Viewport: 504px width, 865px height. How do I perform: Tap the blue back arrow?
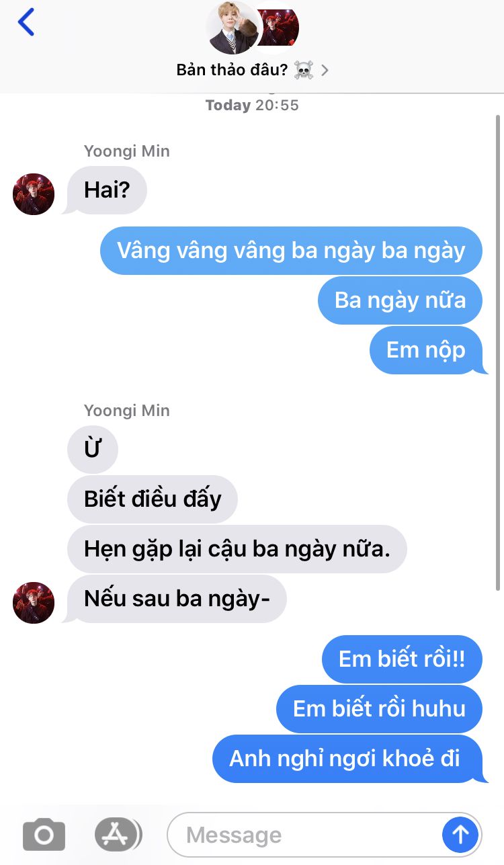[x=26, y=22]
